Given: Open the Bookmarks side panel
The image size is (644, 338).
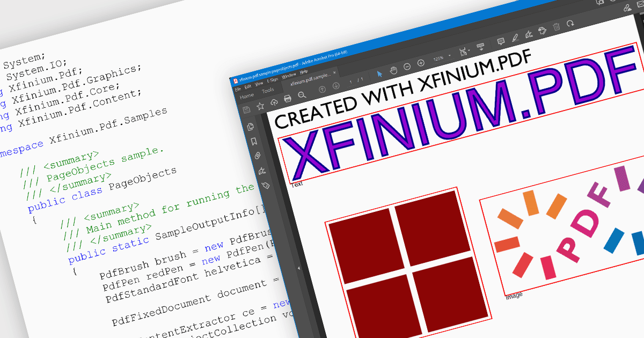Looking at the screenshot, I should point(254,142).
